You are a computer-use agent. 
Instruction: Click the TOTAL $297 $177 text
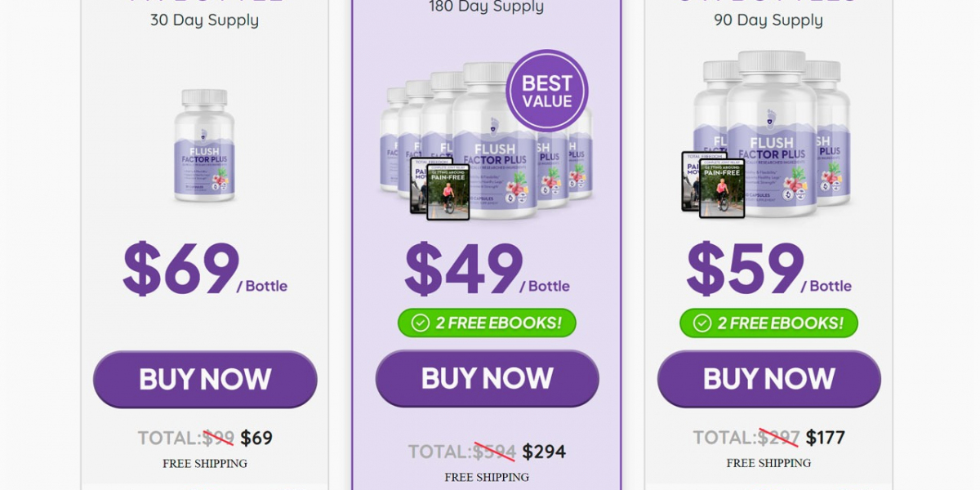click(769, 438)
